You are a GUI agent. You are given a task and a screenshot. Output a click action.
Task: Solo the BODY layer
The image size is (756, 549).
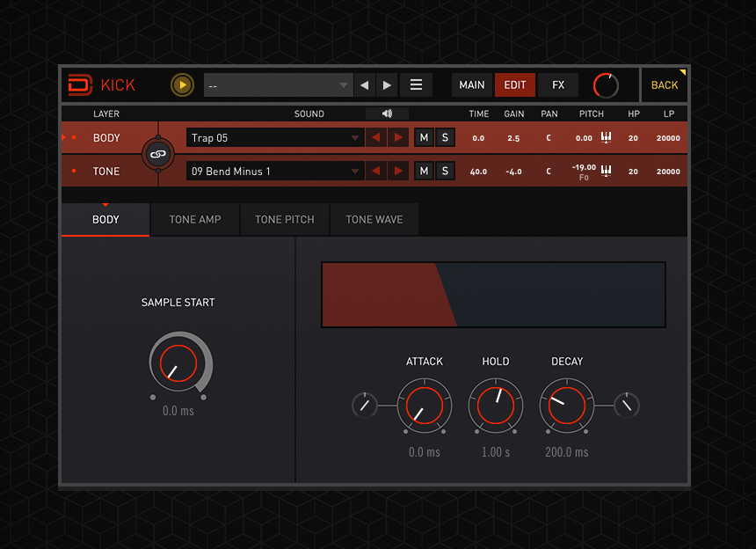pyautogui.click(x=445, y=138)
